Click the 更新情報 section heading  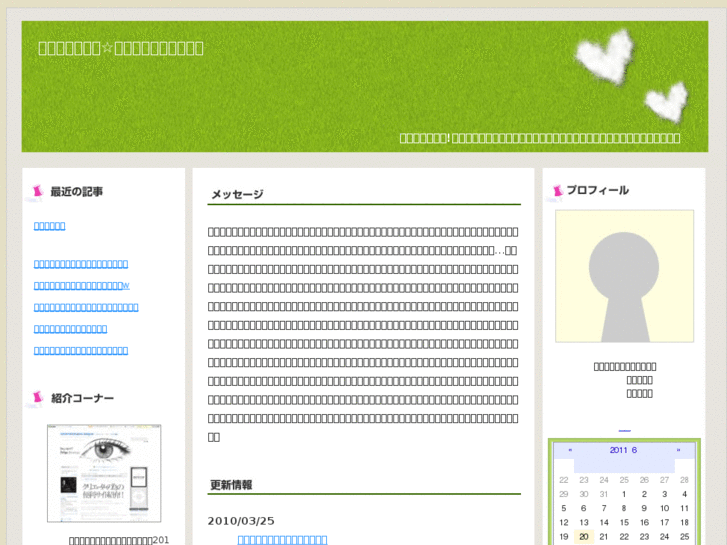231,485
